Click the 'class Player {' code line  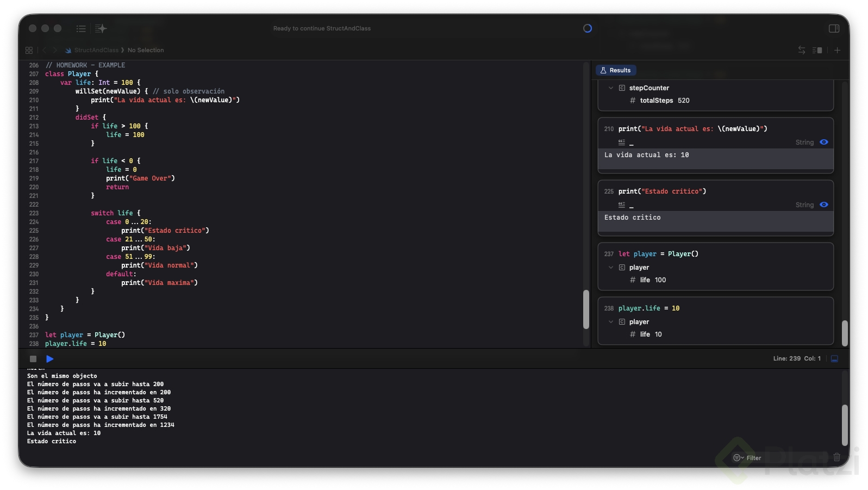point(72,74)
